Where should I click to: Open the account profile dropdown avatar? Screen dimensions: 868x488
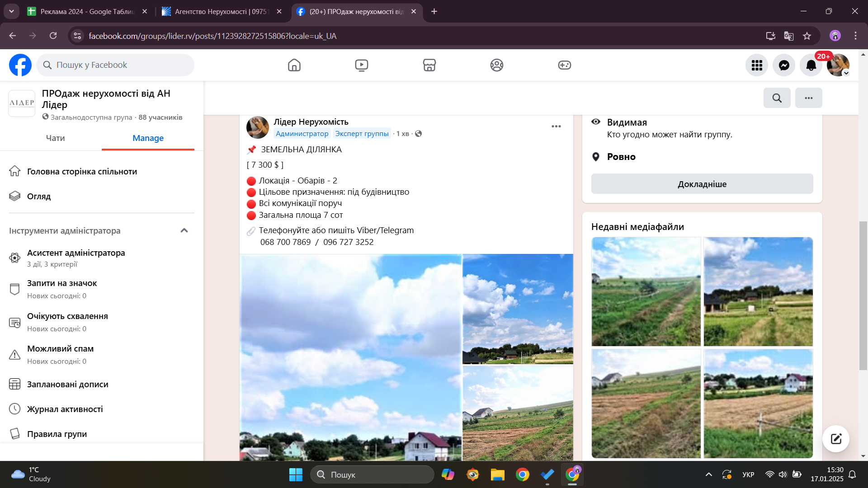tap(838, 65)
